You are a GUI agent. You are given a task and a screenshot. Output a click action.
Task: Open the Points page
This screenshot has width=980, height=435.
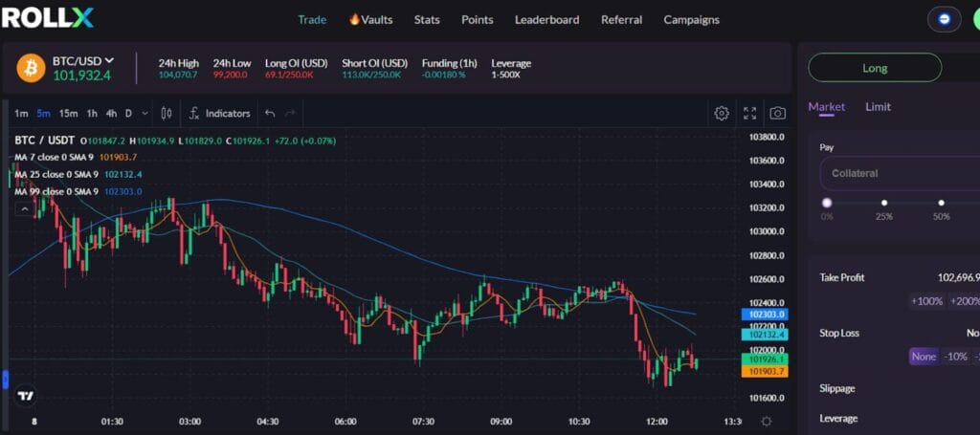coord(477,20)
